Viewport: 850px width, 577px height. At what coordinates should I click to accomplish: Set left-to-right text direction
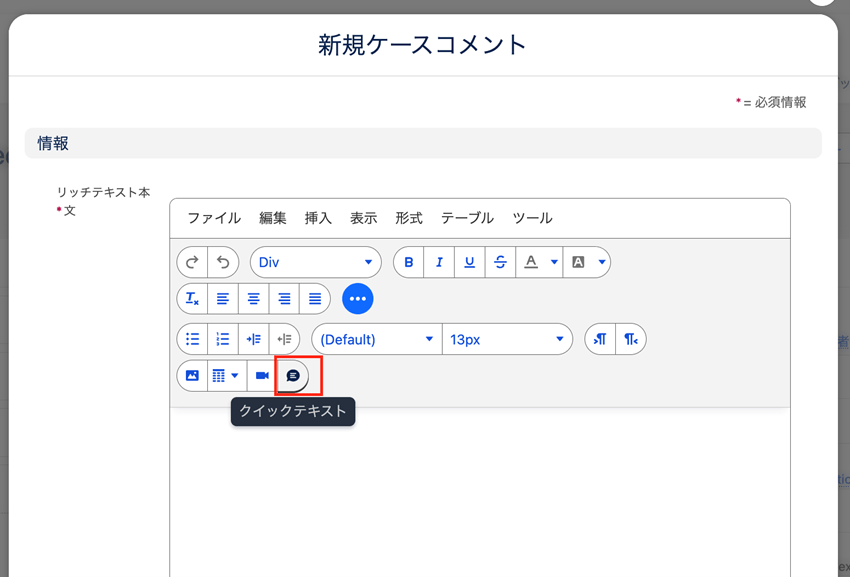pyautogui.click(x=600, y=339)
